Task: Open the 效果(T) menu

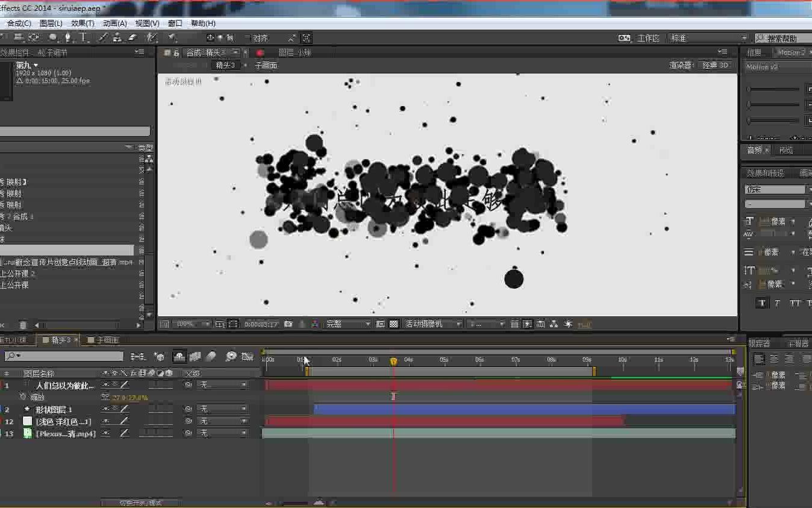Action: point(83,23)
